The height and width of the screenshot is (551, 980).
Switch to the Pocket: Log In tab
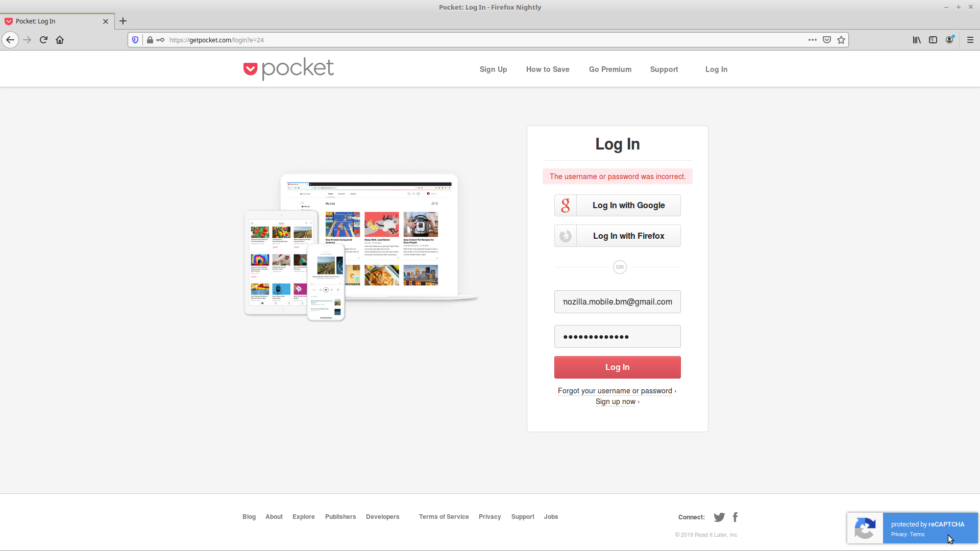51,21
